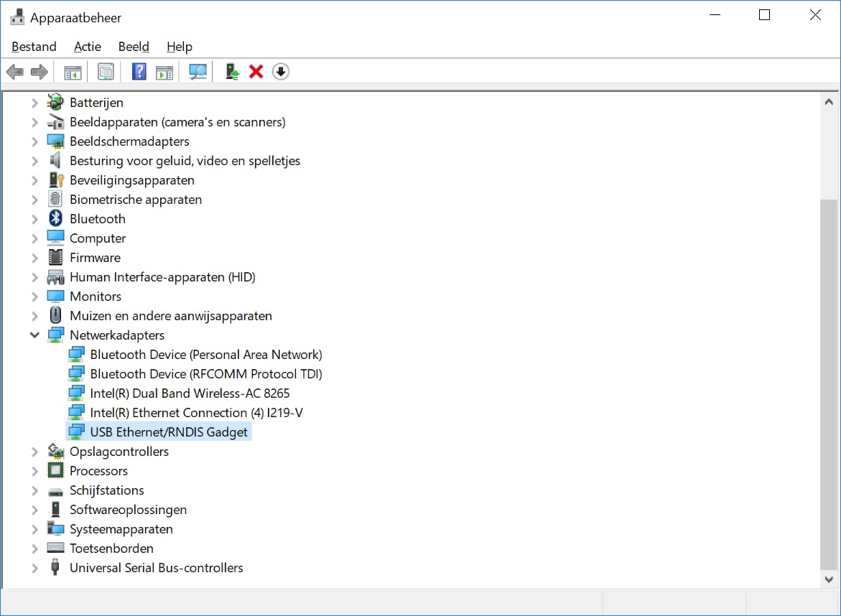Click the Update driver green arrow icon
This screenshot has width=841, height=616.
coord(232,71)
